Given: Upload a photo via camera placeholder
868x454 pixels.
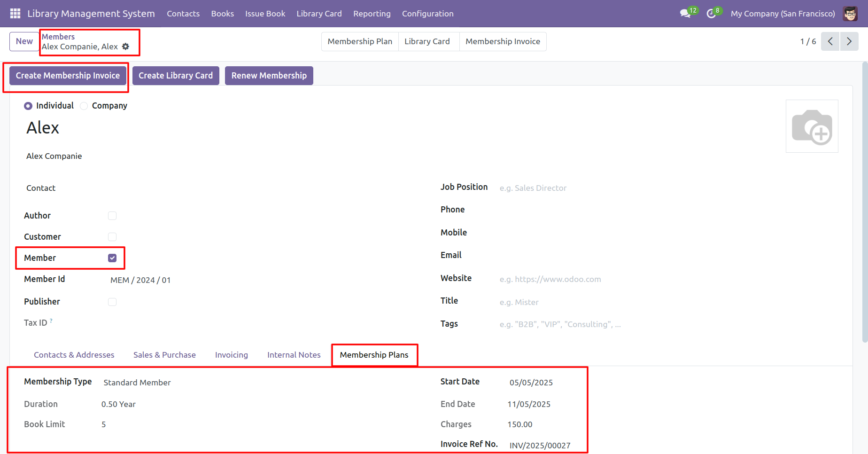Looking at the screenshot, I should pyautogui.click(x=812, y=126).
